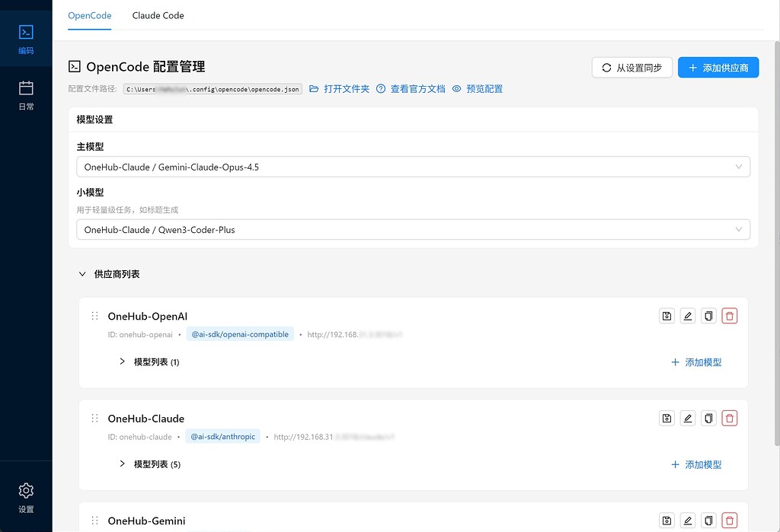Click the ID: onehub-openai text
Screen dimensions: 780x532
coord(140,335)
